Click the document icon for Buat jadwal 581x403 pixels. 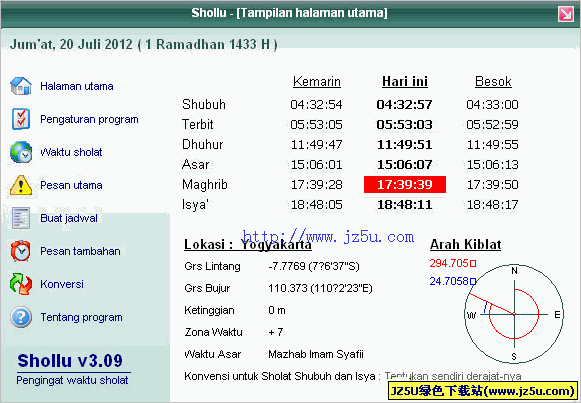point(21,218)
